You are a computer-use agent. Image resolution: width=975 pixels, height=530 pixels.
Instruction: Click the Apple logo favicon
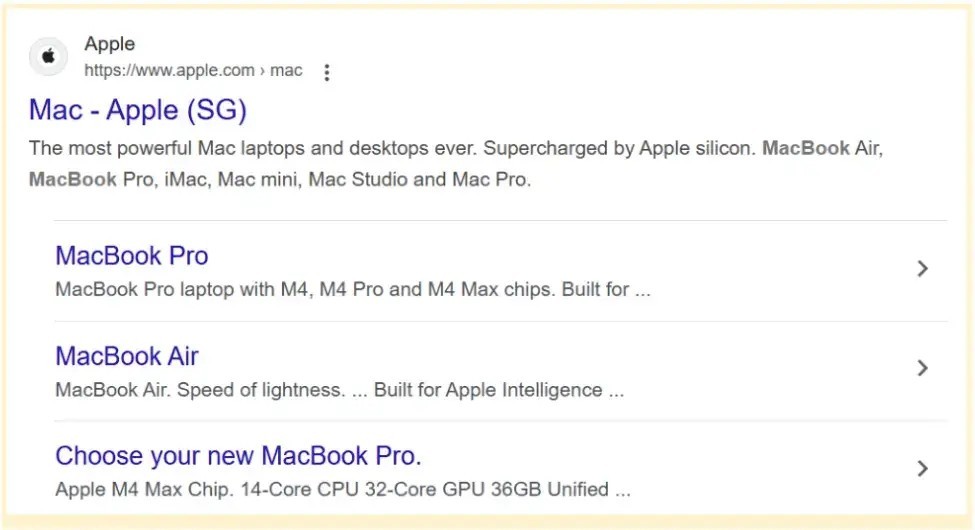coord(49,57)
